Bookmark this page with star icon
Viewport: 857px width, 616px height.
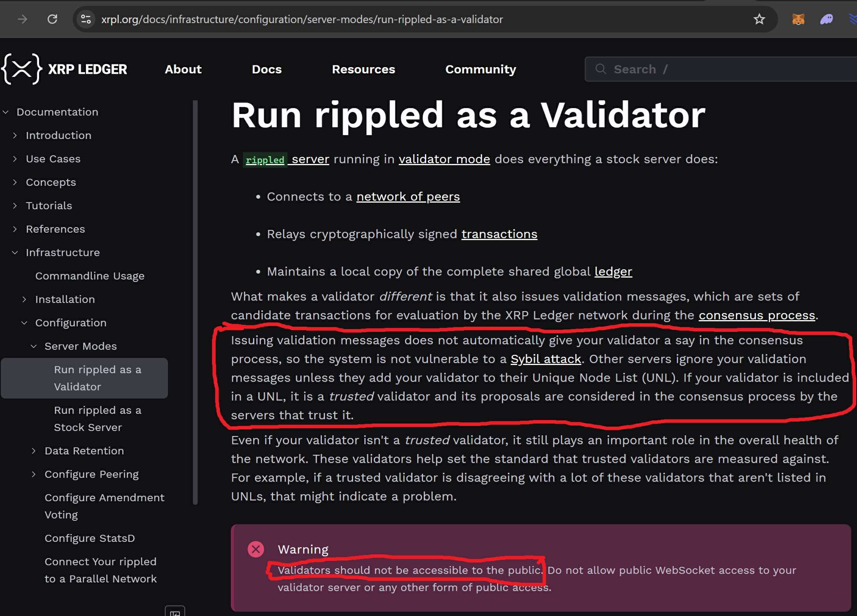click(x=759, y=19)
